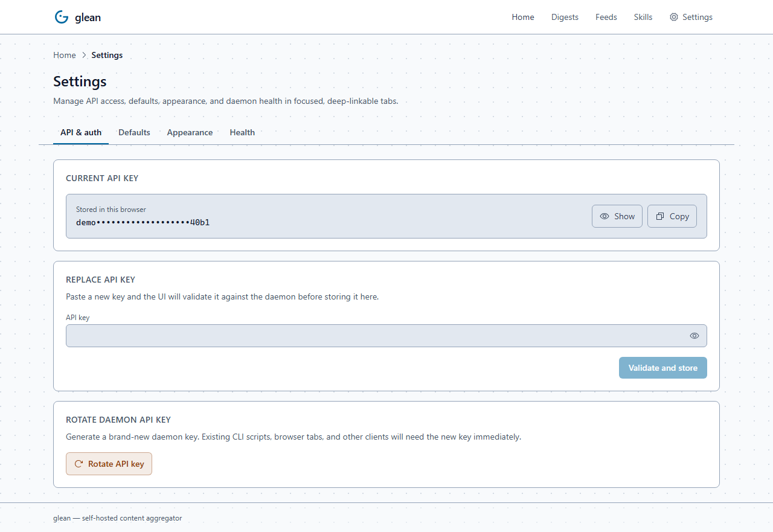This screenshot has width=773, height=532.
Task: Click the 'Stored in this browser' label
Action: (x=111, y=210)
